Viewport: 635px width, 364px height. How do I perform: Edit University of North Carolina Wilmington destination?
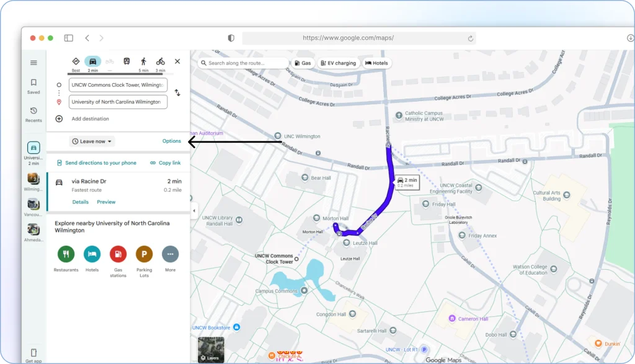point(118,102)
